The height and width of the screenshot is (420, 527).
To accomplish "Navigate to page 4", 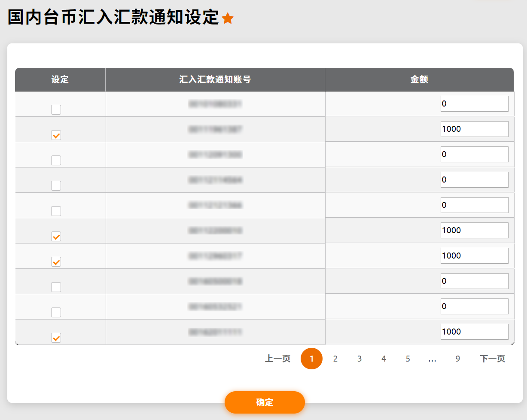I will click(384, 359).
